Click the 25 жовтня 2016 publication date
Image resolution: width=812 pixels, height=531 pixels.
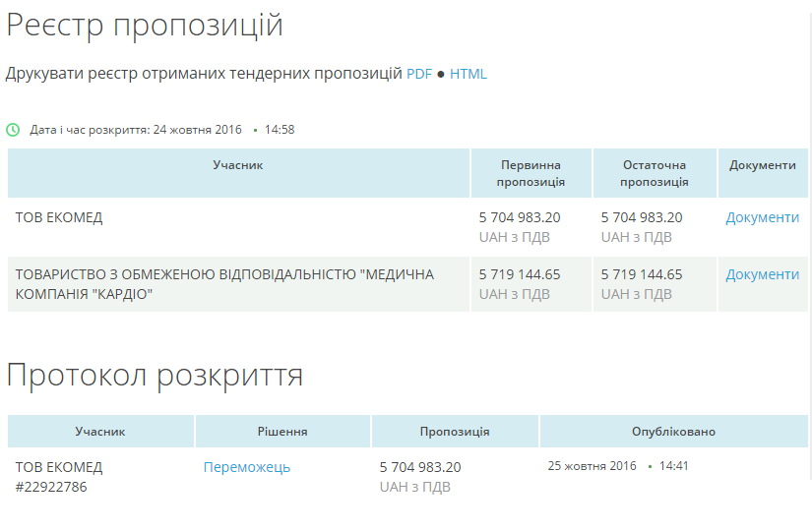point(592,466)
